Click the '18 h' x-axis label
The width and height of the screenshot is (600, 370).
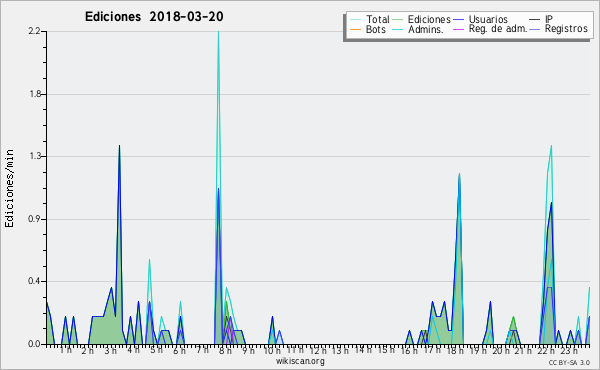455,351
